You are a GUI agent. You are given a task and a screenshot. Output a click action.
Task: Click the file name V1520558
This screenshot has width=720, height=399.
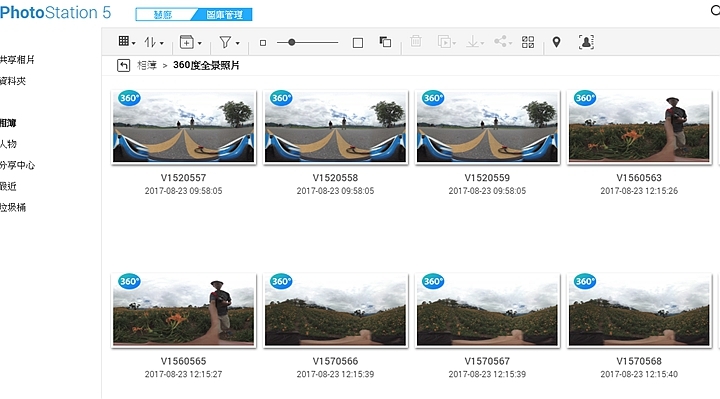336,178
